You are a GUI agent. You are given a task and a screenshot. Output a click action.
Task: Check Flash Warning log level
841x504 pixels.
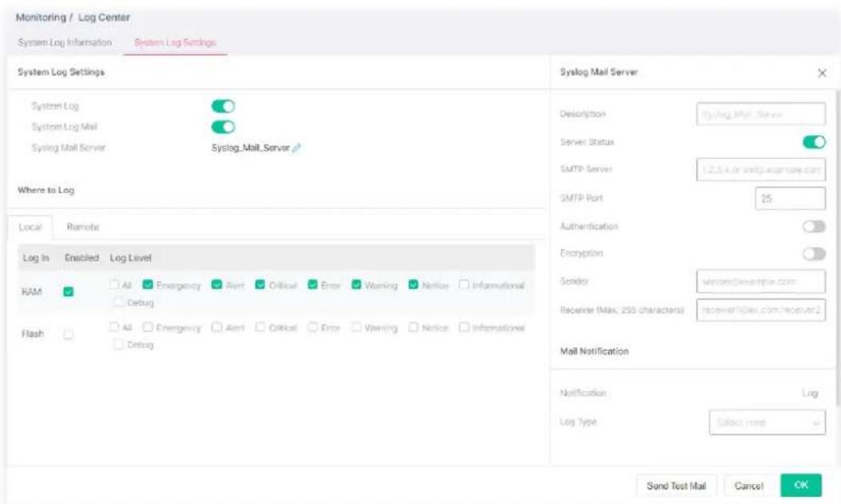click(x=356, y=327)
